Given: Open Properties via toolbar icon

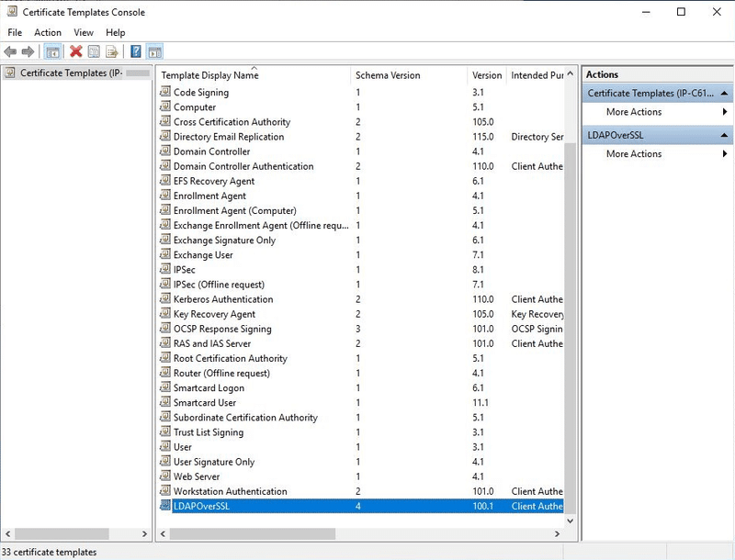Looking at the screenshot, I should click(94, 51).
